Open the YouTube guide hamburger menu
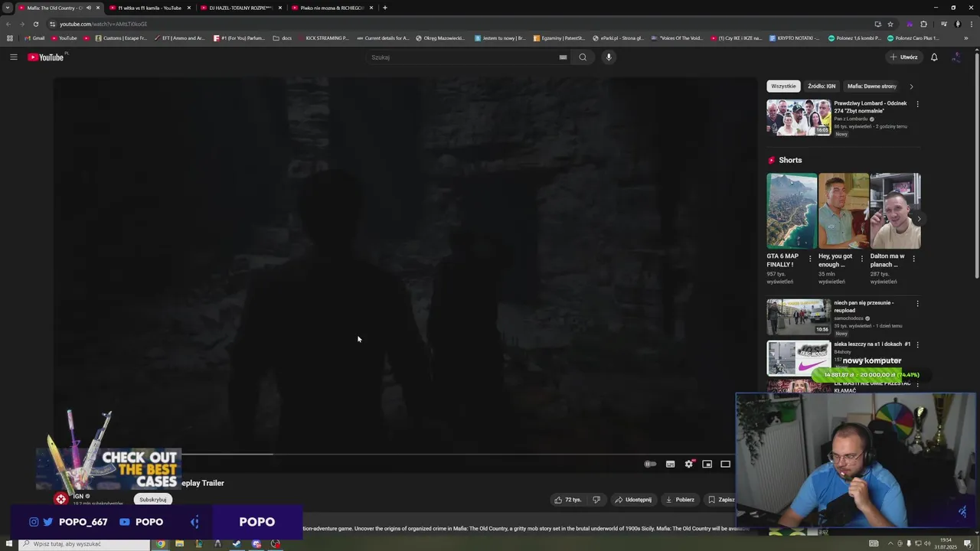 tap(14, 57)
